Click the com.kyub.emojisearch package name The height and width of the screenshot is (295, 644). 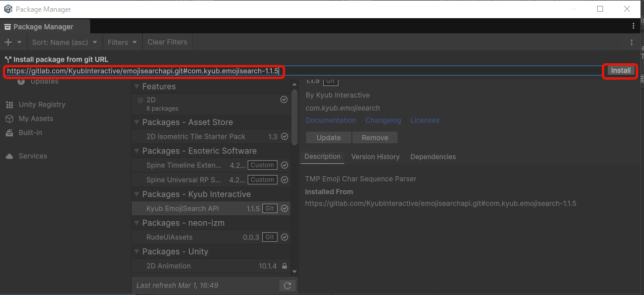click(342, 108)
